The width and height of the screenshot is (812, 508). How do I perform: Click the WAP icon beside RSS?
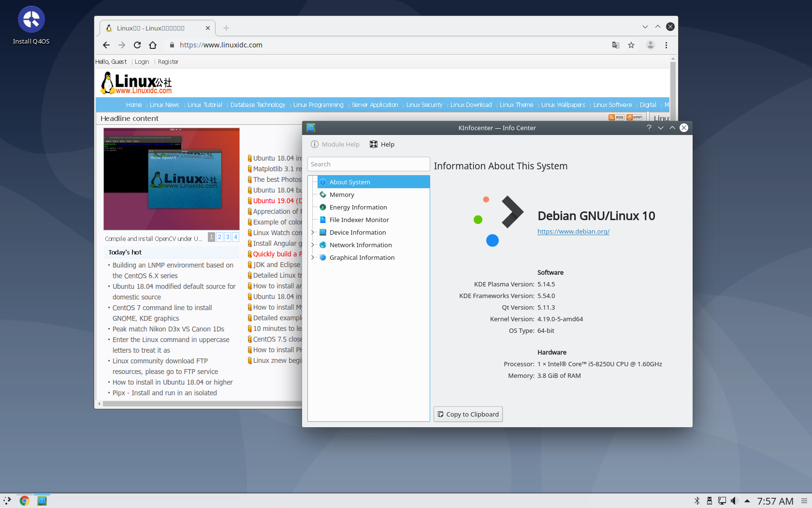point(635,118)
